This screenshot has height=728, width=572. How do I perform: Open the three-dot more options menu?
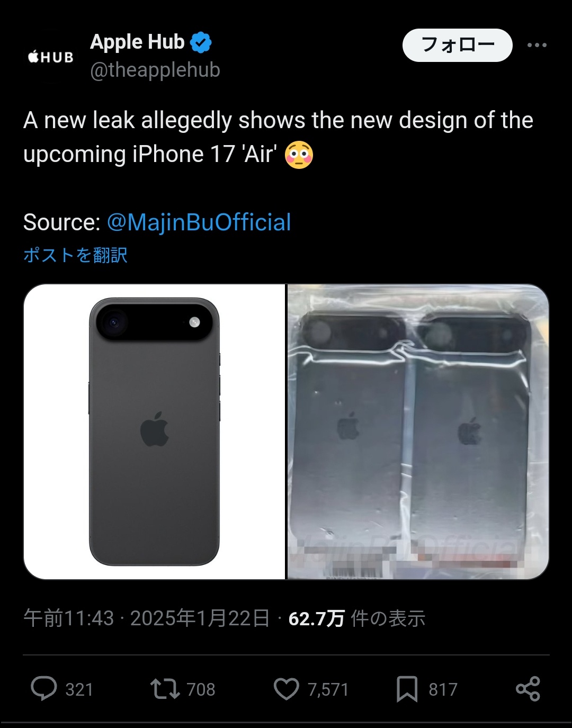[537, 45]
